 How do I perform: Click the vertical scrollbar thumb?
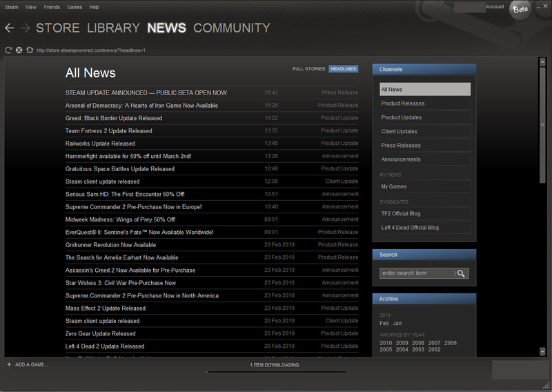tap(542, 125)
